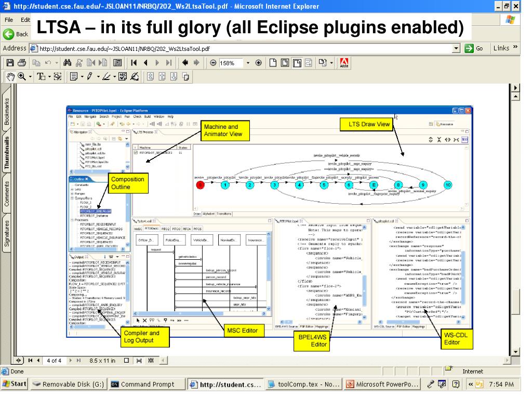Click the scroll up arrow of the document
The height and width of the screenshot is (399, 532).
[x=516, y=97]
